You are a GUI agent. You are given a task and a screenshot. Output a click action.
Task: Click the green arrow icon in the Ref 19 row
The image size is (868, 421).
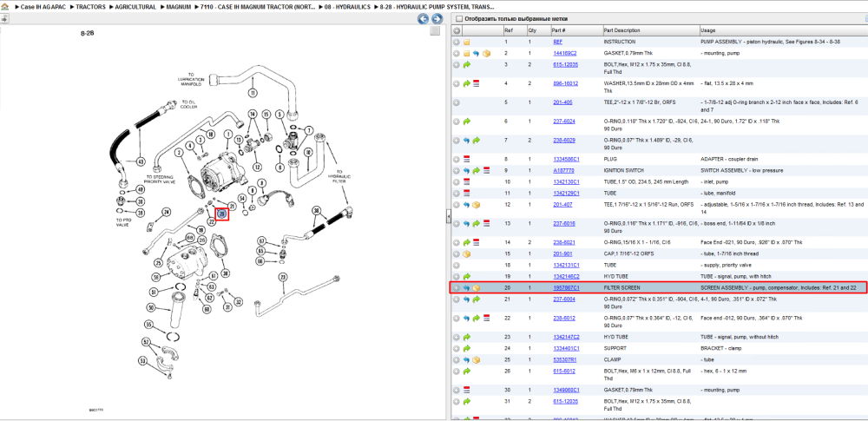[467, 276]
